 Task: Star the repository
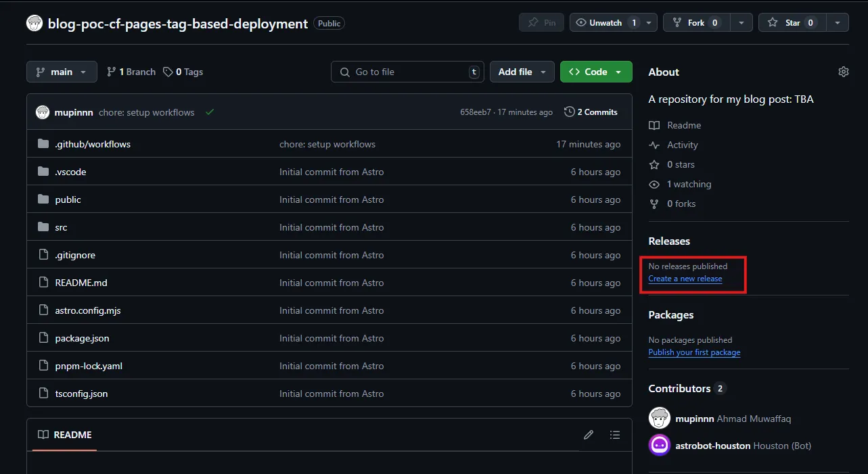(792, 22)
